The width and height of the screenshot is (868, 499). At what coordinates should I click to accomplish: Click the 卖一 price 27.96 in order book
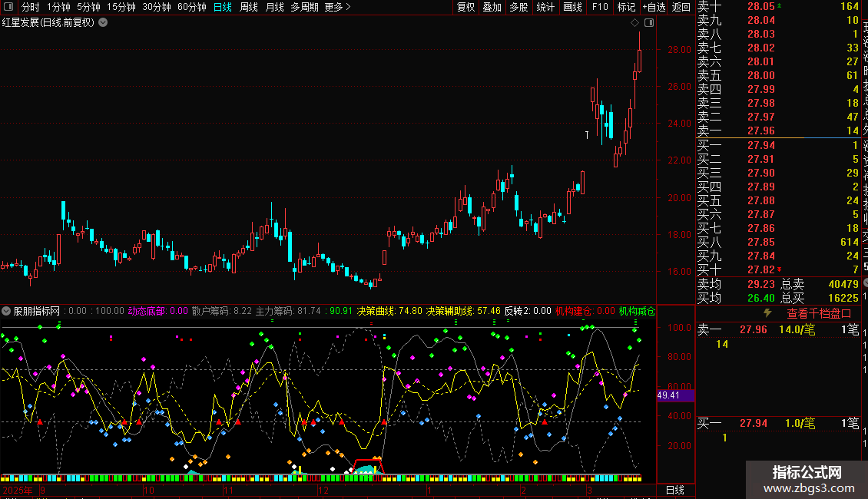(x=760, y=131)
